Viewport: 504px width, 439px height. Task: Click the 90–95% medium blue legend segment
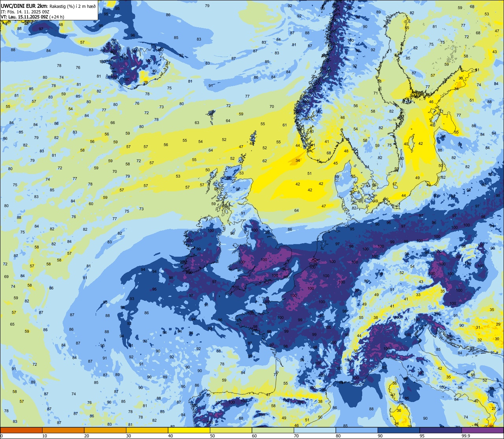coord(398,430)
